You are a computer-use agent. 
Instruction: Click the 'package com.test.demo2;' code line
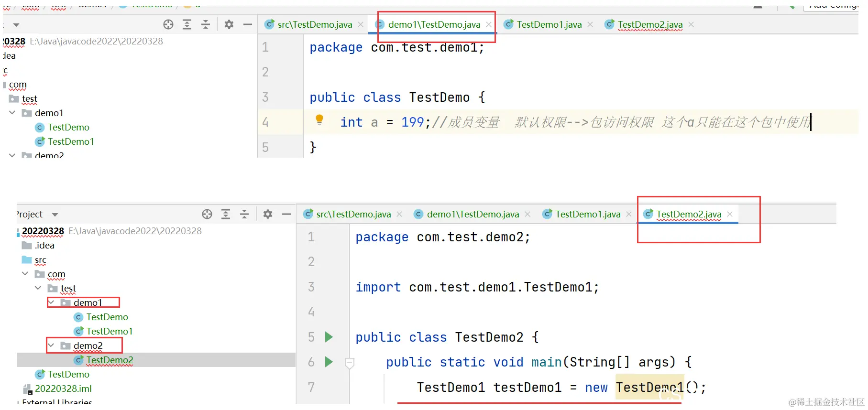443,237
